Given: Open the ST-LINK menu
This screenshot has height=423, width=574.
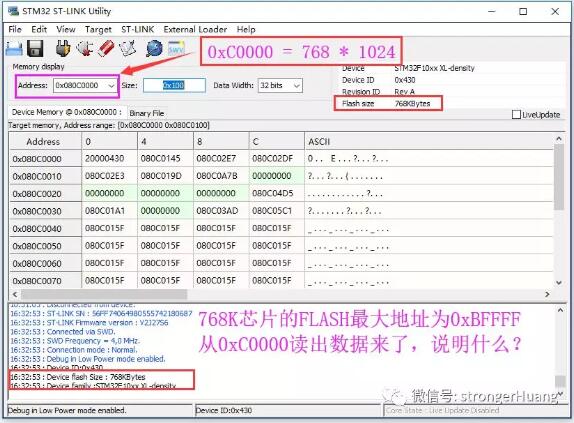Looking at the screenshot, I should click(x=137, y=29).
